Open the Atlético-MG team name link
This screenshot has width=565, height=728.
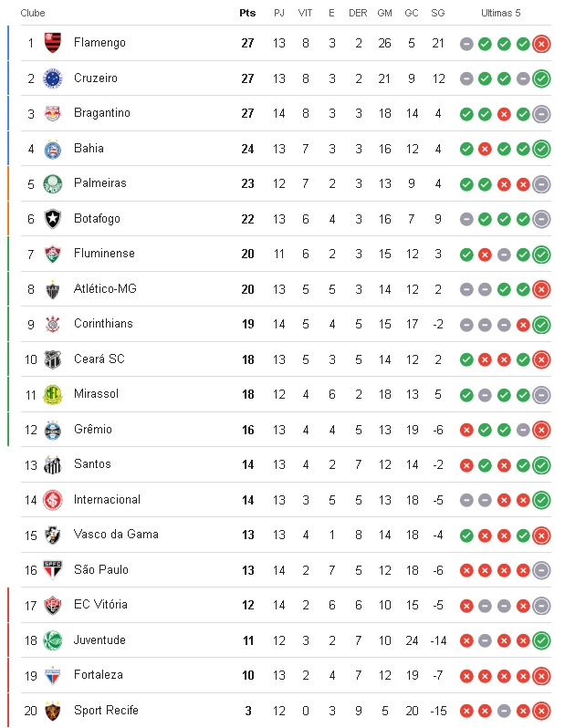pyautogui.click(x=106, y=288)
